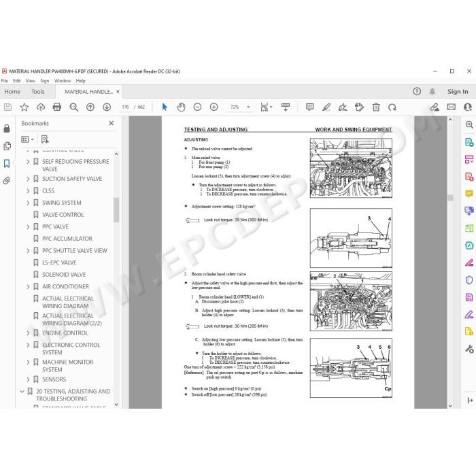476x476 pixels.
Task: Click the page number field 176
Action: 125,107
